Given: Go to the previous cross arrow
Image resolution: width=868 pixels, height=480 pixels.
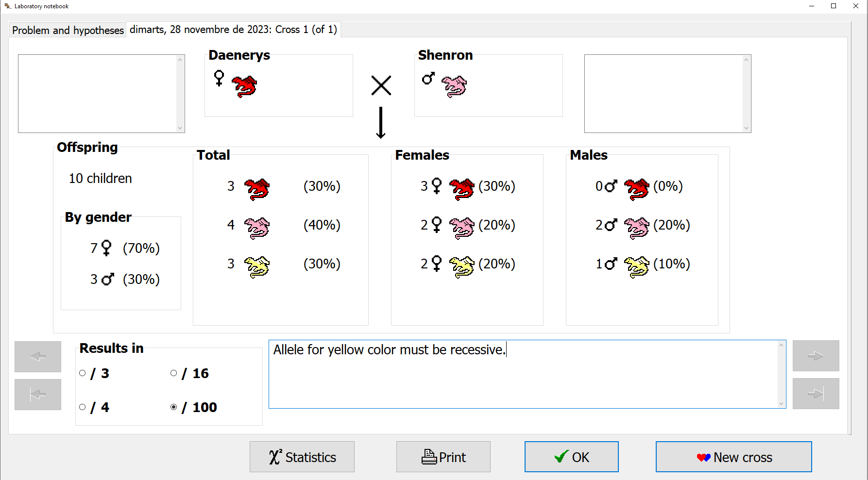Looking at the screenshot, I should (x=38, y=357).
